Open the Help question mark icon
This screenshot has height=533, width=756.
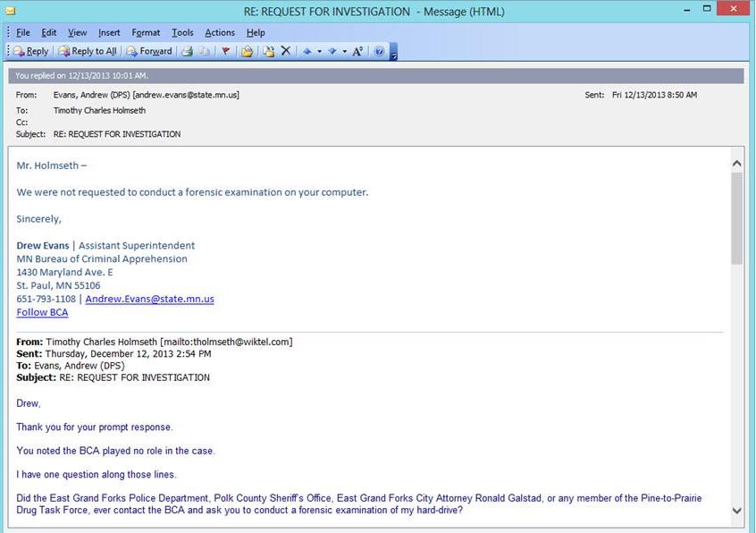coord(379,51)
